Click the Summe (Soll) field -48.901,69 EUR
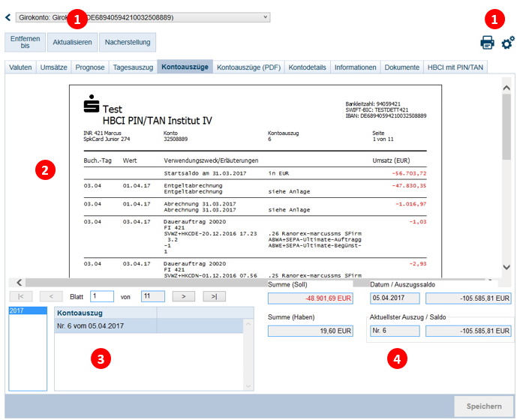 (x=311, y=298)
